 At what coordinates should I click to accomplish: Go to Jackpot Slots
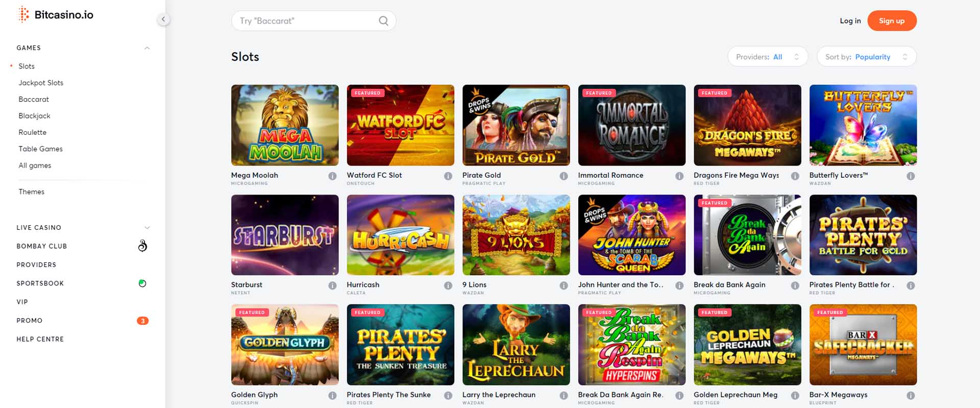(x=41, y=83)
